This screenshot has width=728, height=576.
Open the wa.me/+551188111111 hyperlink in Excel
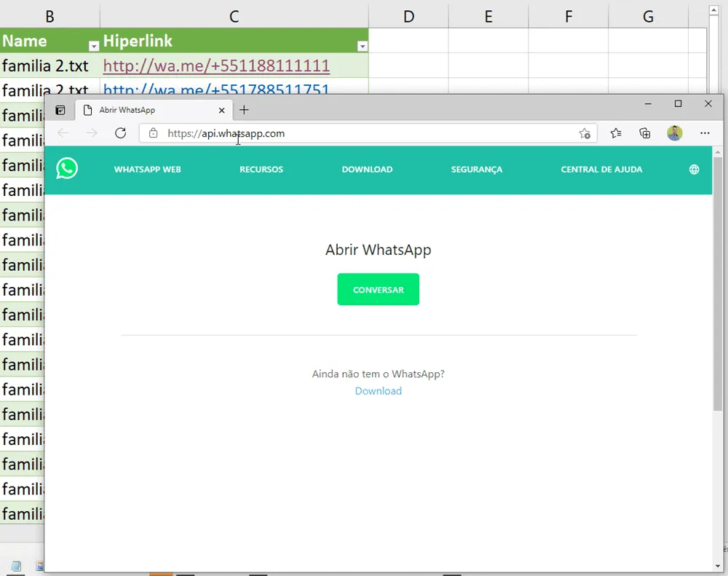point(216,66)
